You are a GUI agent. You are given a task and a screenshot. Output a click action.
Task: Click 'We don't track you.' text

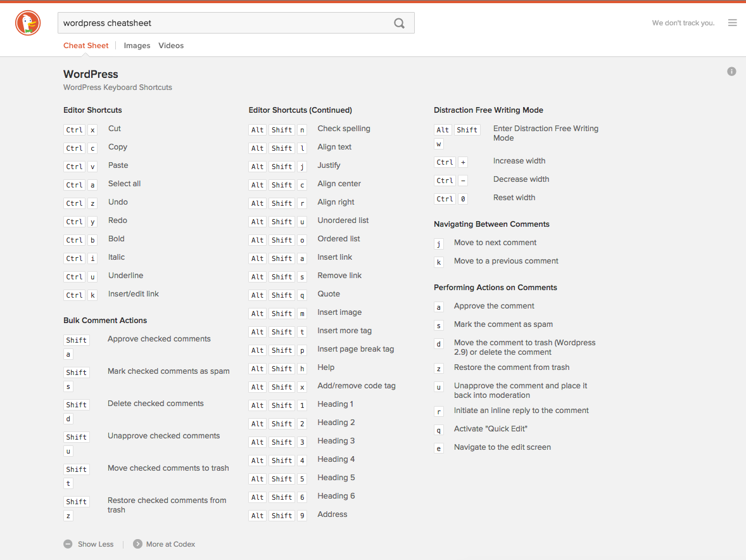[683, 23]
